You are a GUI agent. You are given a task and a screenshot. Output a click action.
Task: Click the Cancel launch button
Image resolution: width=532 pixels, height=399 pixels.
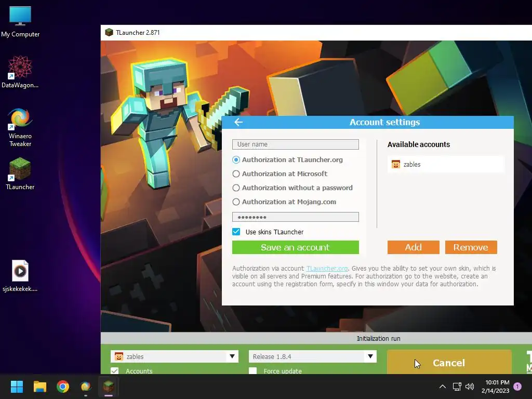449,362
